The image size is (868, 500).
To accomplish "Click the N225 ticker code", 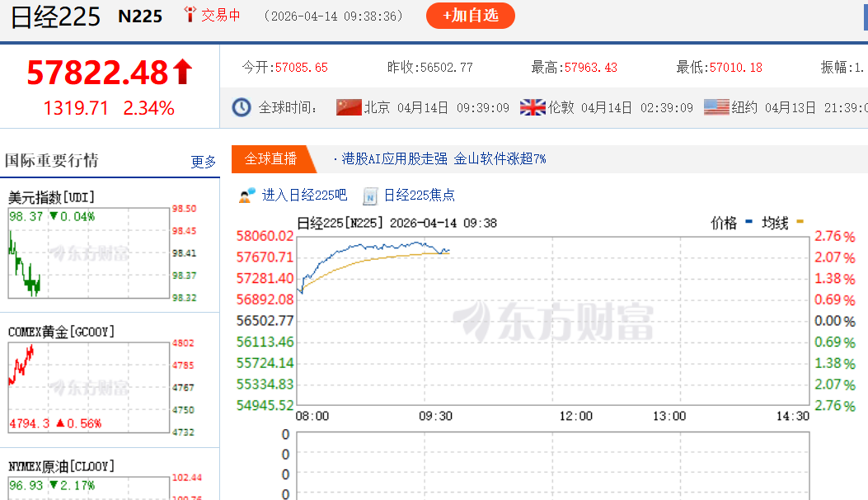I will 140,17.
